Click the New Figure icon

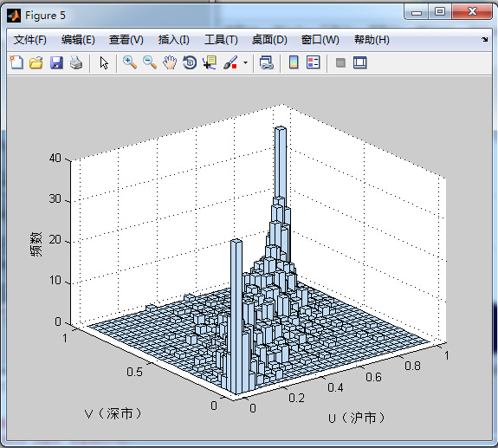click(x=16, y=62)
